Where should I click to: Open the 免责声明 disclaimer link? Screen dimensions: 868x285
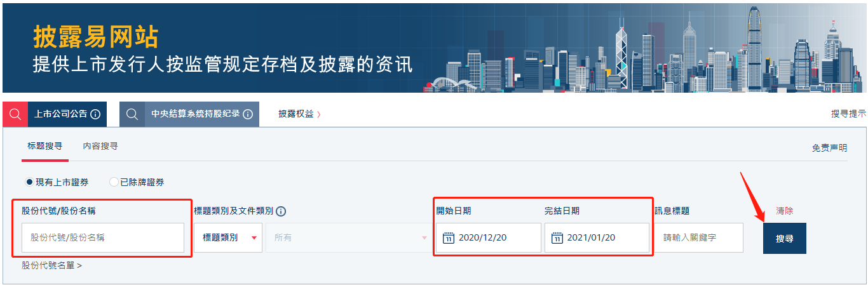pos(829,148)
